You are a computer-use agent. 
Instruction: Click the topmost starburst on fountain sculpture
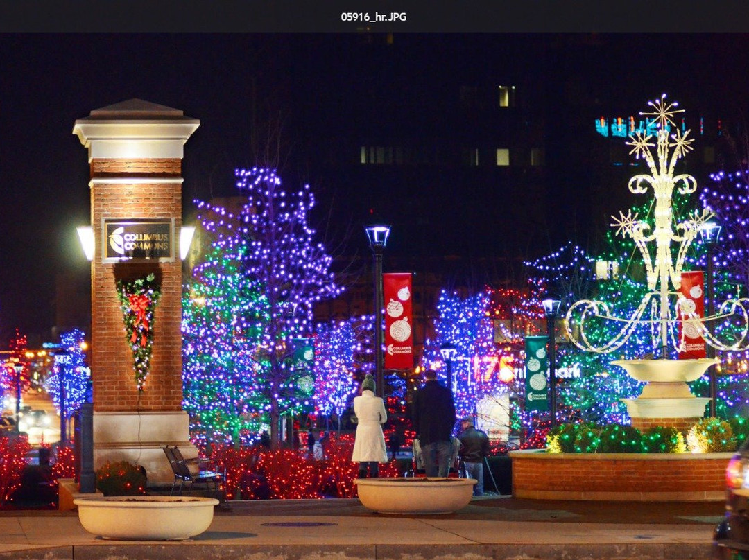click(662, 112)
